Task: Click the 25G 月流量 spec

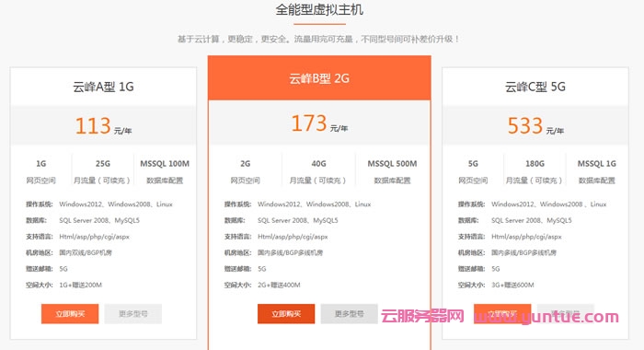Action: [x=103, y=171]
